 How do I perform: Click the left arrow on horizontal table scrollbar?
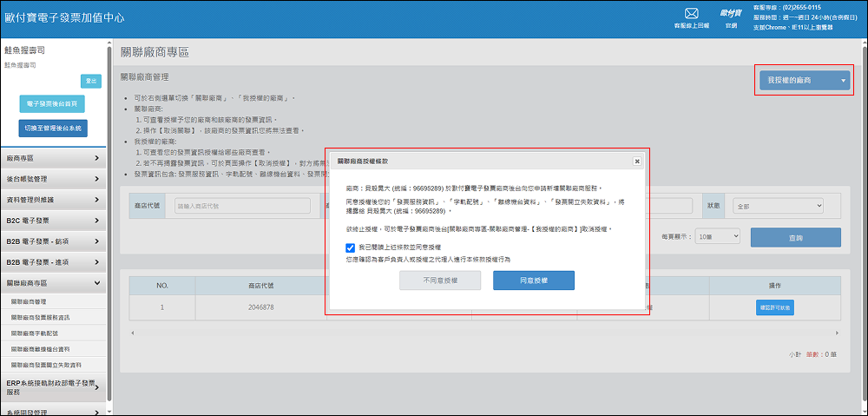coord(133,333)
